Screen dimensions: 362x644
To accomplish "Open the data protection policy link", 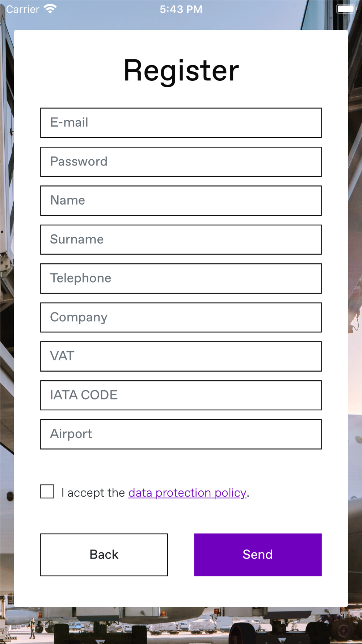I will pos(187,493).
